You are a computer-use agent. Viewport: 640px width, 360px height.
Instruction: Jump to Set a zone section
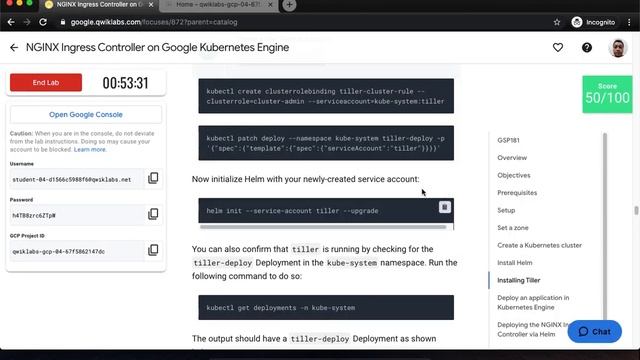513,228
